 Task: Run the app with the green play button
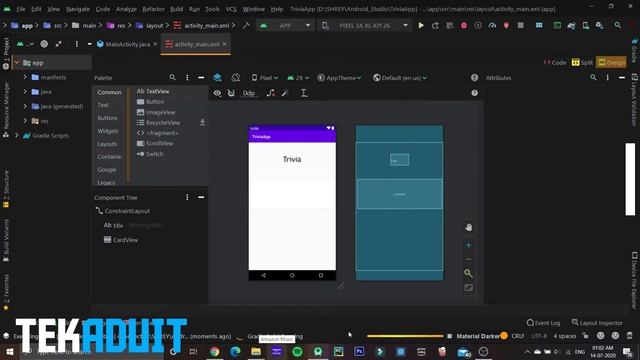pos(421,25)
